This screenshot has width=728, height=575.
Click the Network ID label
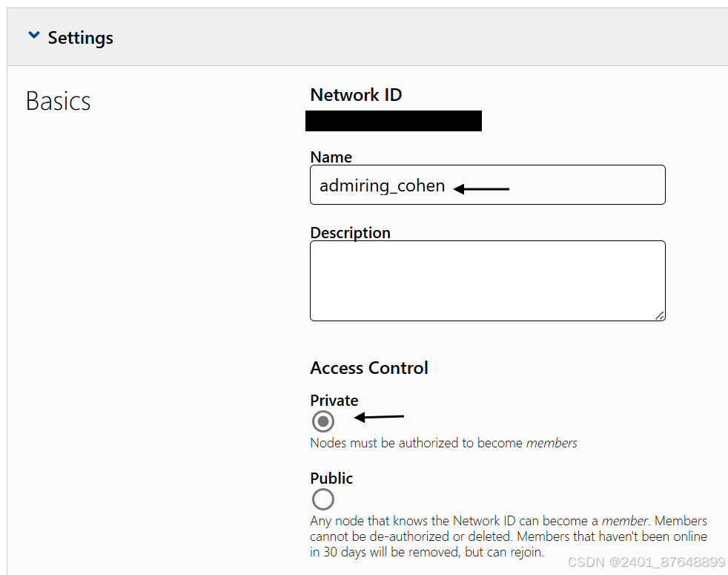(x=356, y=95)
